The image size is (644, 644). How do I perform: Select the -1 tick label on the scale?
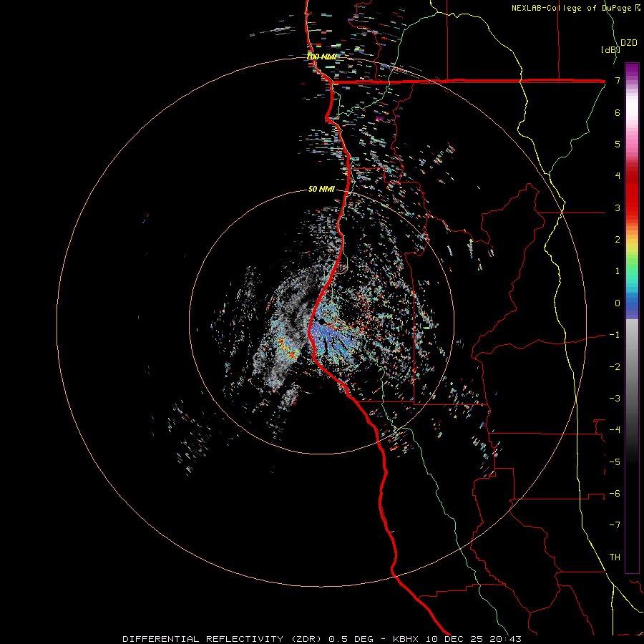[x=615, y=335]
